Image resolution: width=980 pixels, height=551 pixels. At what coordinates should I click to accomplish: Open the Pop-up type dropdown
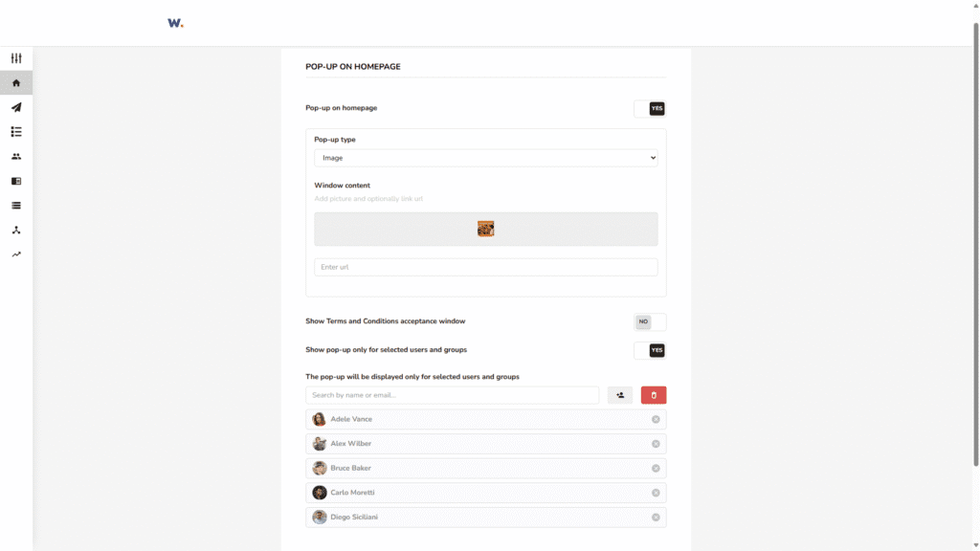point(485,158)
